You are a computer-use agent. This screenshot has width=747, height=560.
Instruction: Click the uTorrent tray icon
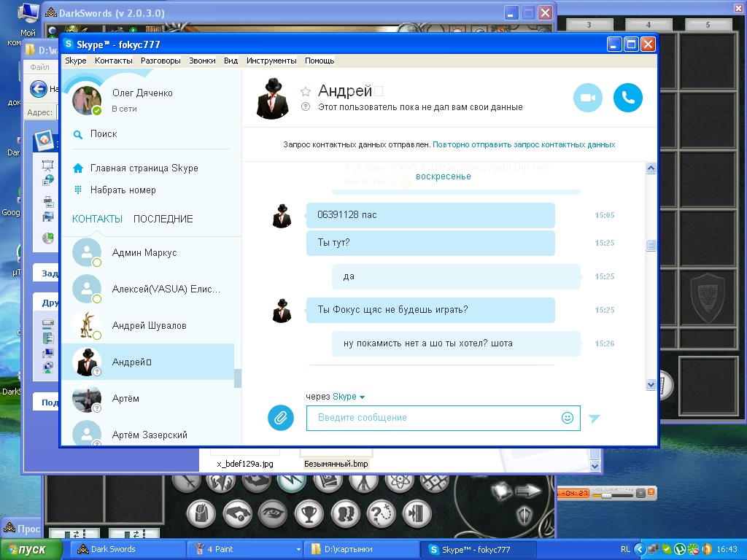[x=680, y=550]
